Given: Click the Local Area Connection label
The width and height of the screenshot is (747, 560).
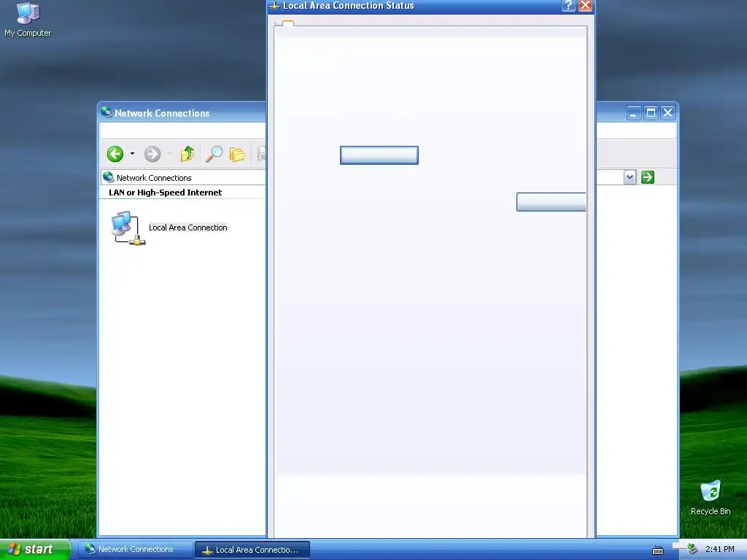Looking at the screenshot, I should [x=187, y=227].
